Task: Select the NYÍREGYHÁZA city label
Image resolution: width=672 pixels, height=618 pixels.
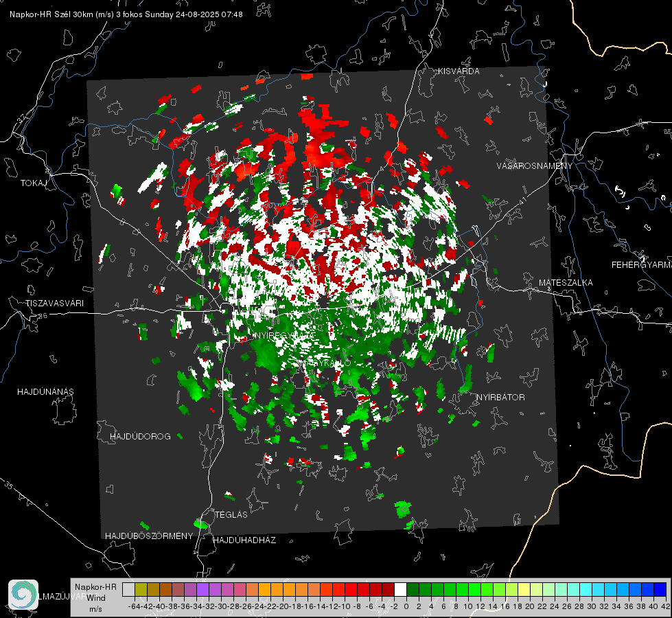Action: pyautogui.click(x=285, y=335)
